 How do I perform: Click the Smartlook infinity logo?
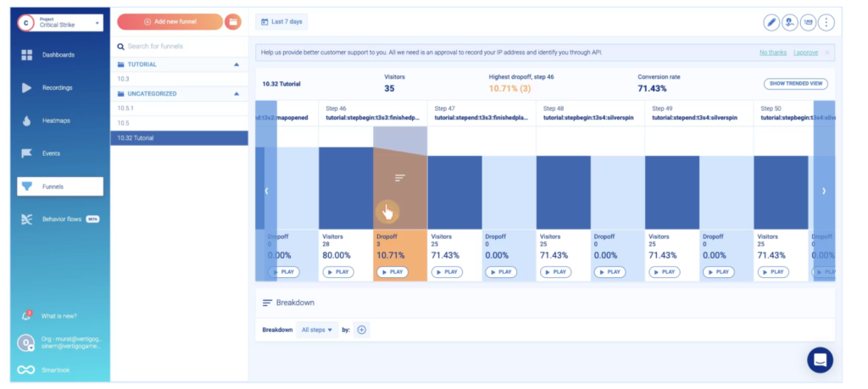tap(26, 370)
